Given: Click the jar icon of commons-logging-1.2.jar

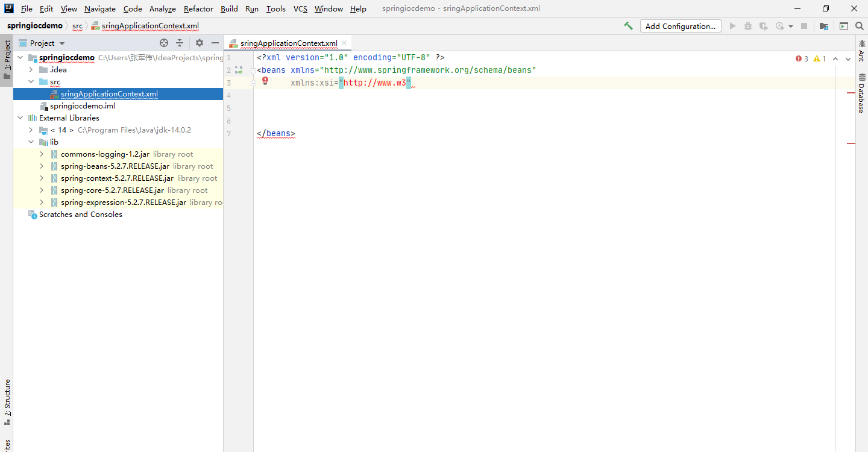Looking at the screenshot, I should [x=54, y=154].
